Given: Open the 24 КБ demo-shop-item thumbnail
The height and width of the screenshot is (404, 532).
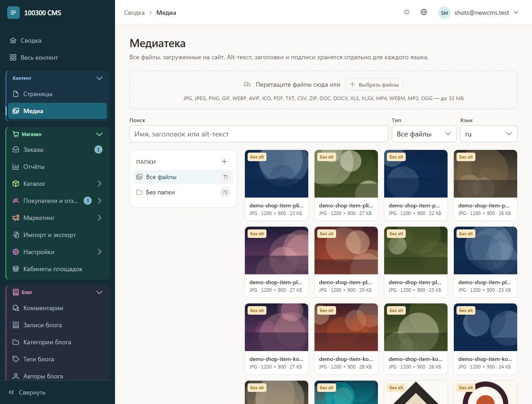Looking at the screenshot, I should click(486, 327).
